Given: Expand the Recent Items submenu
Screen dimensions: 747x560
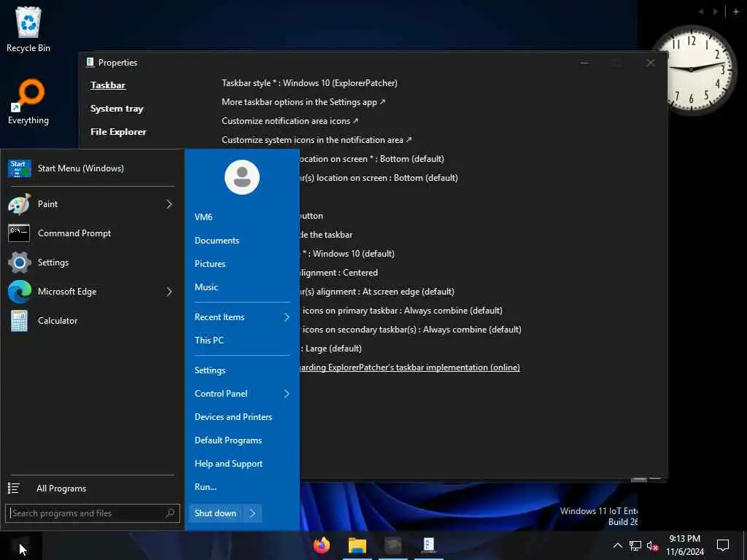Looking at the screenshot, I should tap(242, 317).
